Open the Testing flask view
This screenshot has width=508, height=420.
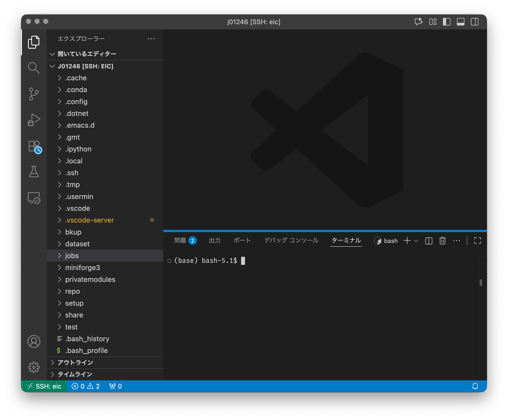pyautogui.click(x=34, y=172)
